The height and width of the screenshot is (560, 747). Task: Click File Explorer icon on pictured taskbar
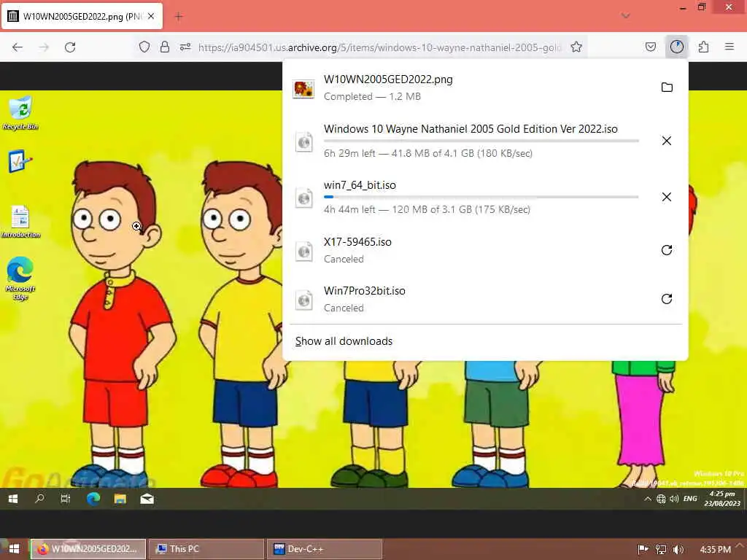(x=120, y=499)
